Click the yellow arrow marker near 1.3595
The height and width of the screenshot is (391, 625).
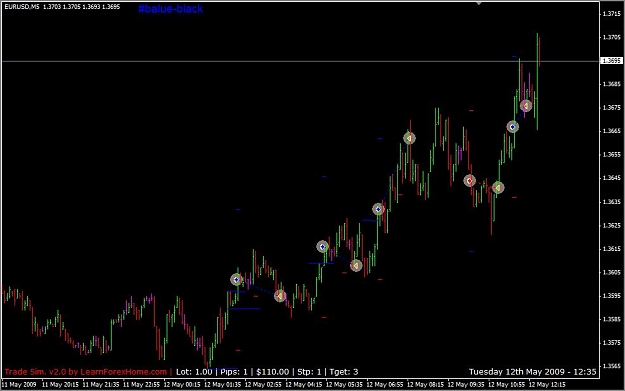pos(280,296)
